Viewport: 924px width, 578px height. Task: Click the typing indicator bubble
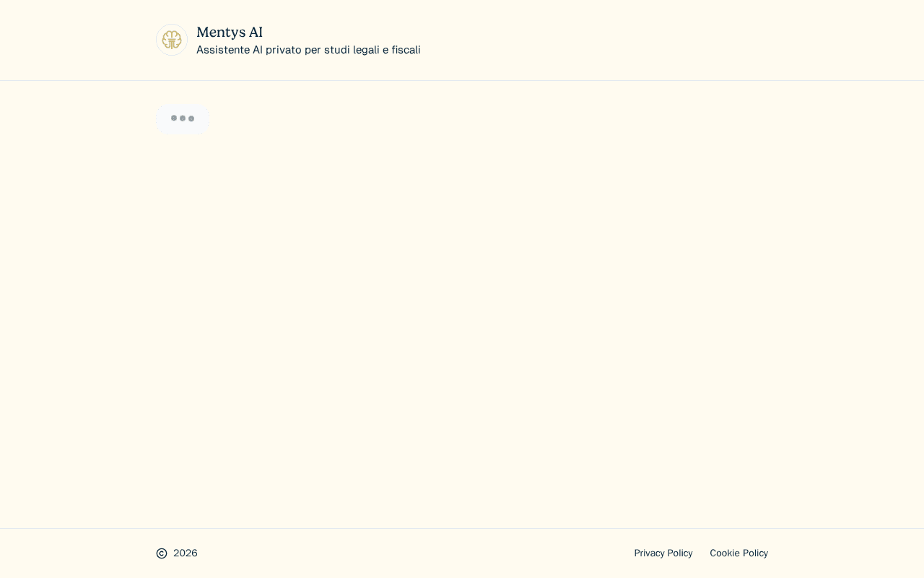coord(183,118)
